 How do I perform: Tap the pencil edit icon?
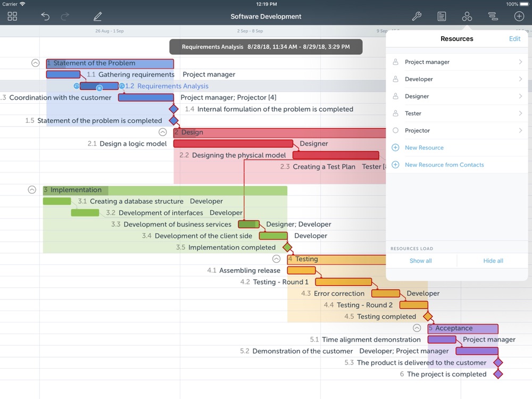click(97, 16)
